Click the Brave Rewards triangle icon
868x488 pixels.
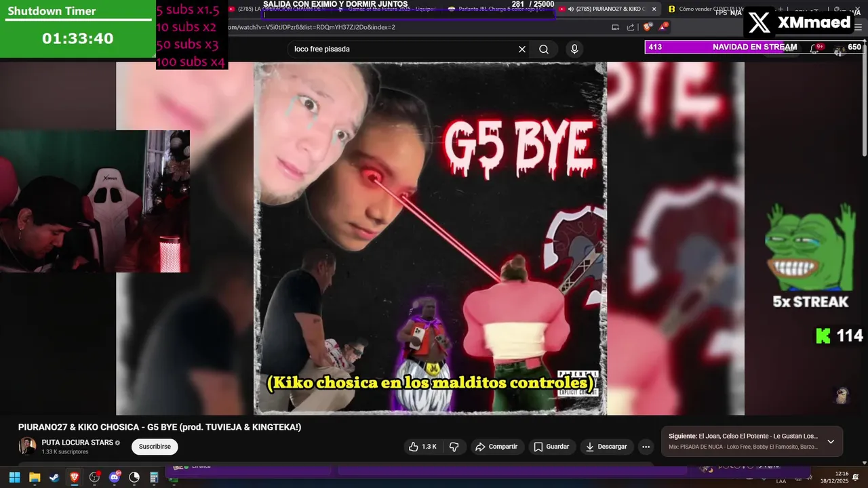point(663,27)
